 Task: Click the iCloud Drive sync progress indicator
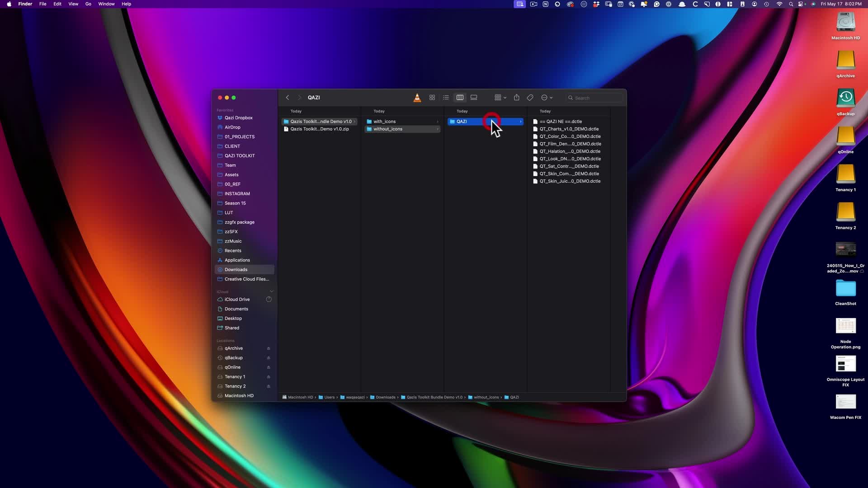(269, 300)
